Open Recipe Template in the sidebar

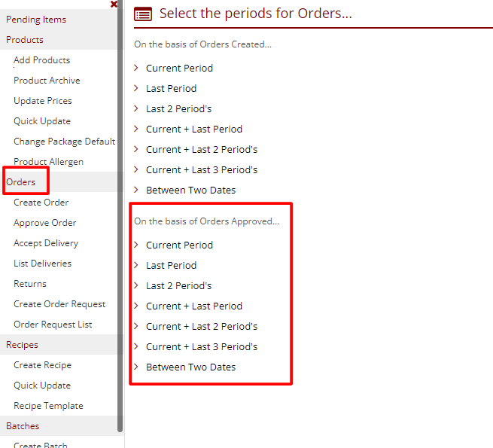coord(48,405)
